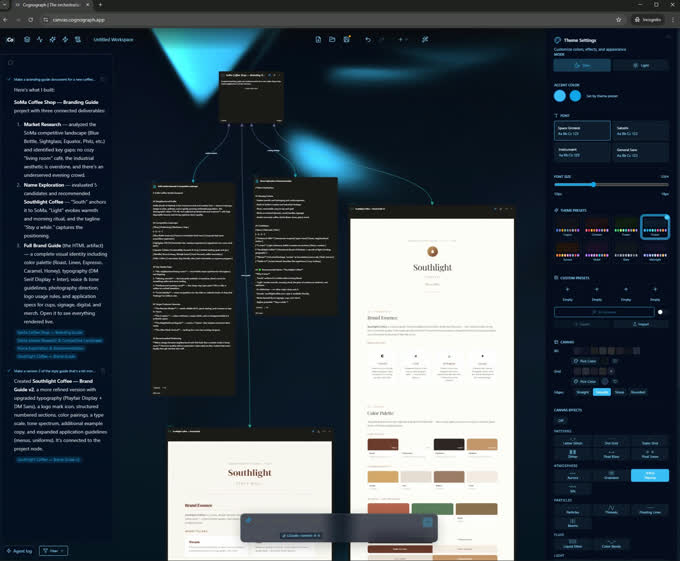The image size is (680, 561).
Task: Enable the Aurora atmosphere effect
Action: click(572, 476)
